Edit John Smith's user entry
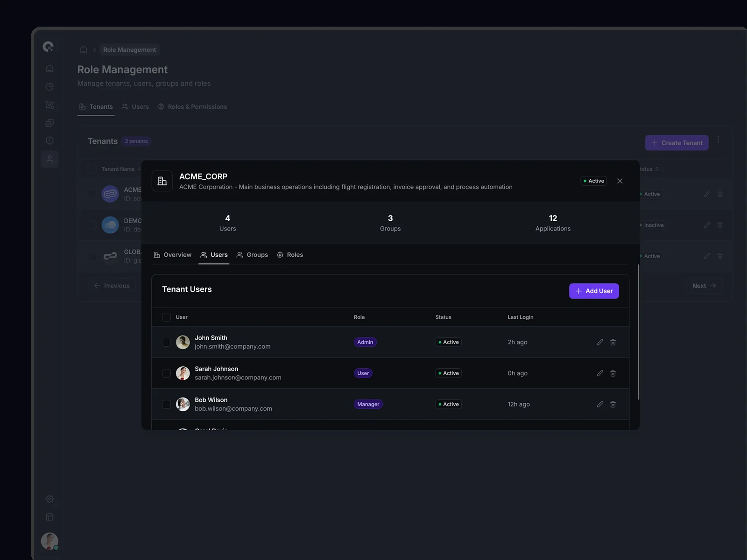The height and width of the screenshot is (560, 747). (600, 342)
